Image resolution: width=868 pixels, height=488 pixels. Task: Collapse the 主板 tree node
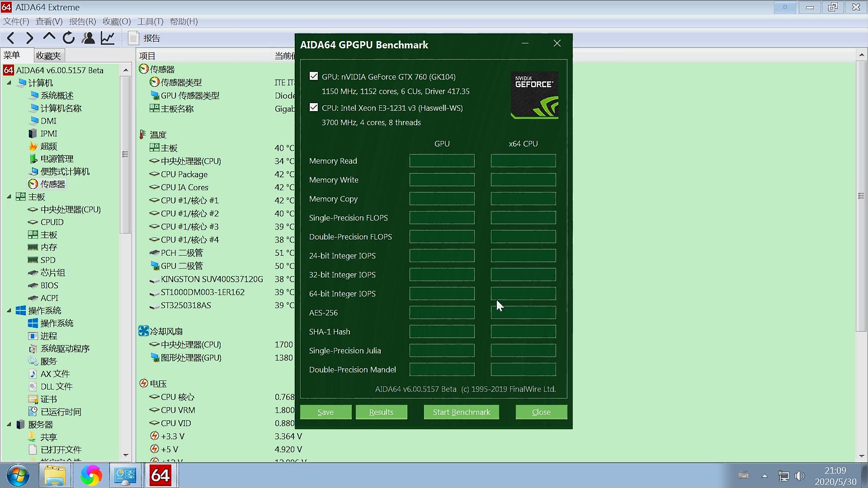(9, 197)
